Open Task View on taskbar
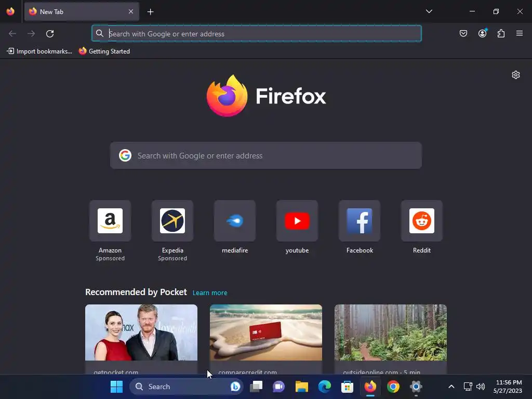 point(256,387)
